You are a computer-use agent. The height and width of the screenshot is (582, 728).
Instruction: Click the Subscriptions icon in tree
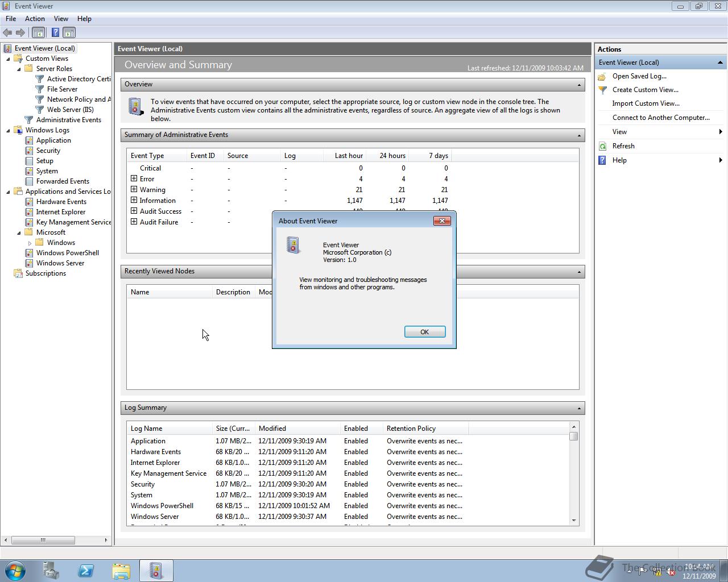tap(18, 273)
